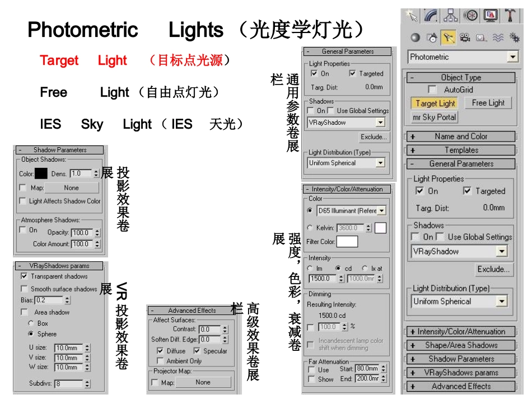Select the Kelvin color radio button
The height and width of the screenshot is (399, 532).
click(x=310, y=228)
